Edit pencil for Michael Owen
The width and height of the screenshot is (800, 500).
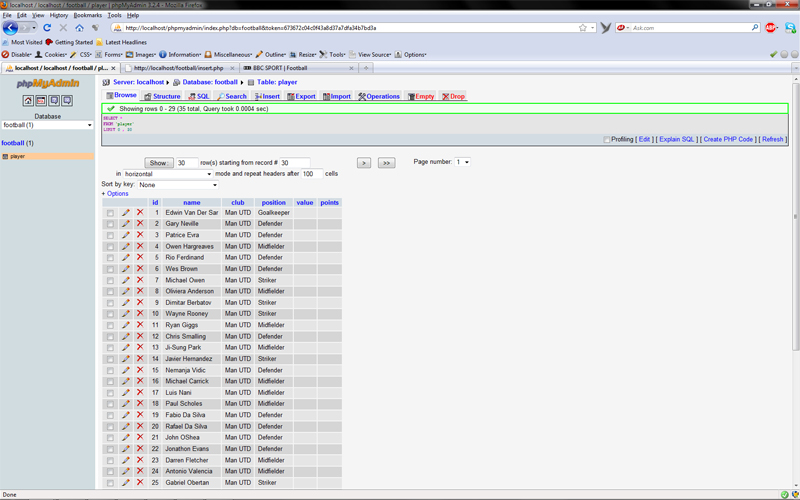coord(126,280)
